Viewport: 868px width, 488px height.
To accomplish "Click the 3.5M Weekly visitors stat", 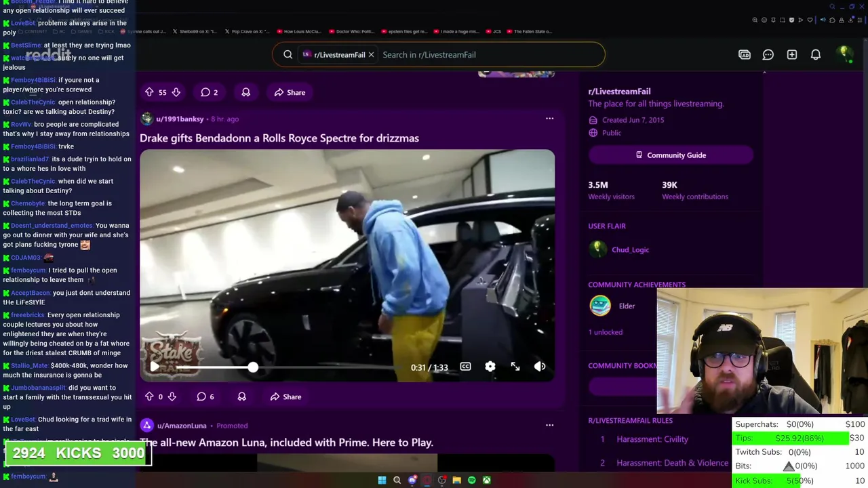I will click(x=611, y=190).
